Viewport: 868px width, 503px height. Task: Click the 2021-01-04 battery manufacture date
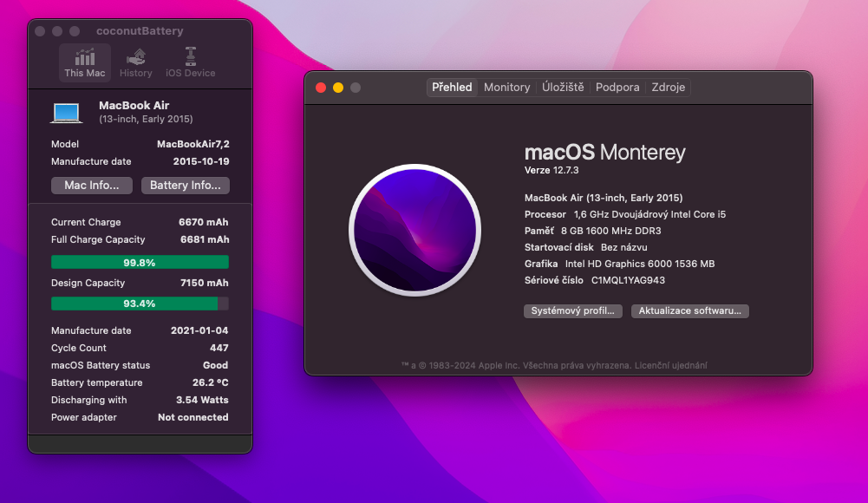click(199, 330)
